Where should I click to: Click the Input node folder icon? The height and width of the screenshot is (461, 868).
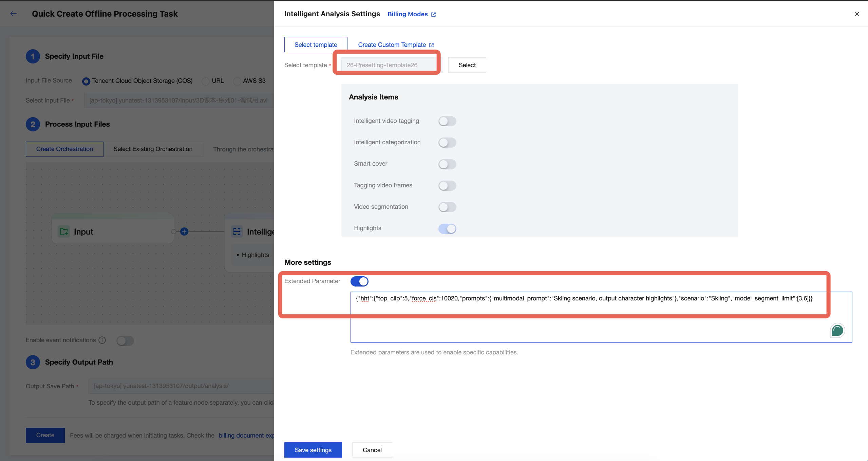pos(64,232)
